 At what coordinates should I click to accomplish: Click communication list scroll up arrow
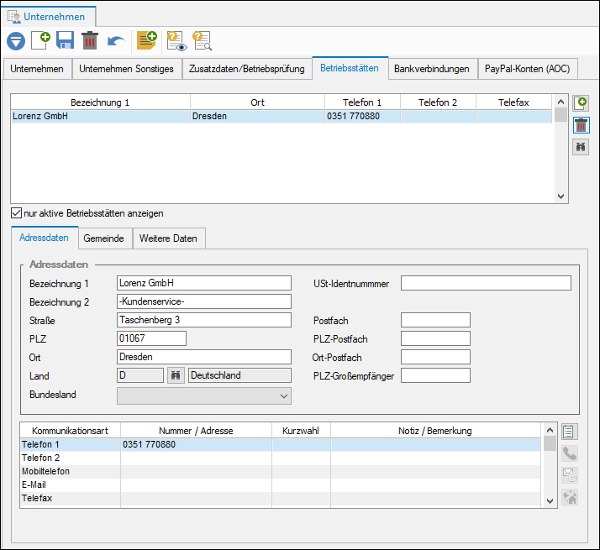coord(550,430)
